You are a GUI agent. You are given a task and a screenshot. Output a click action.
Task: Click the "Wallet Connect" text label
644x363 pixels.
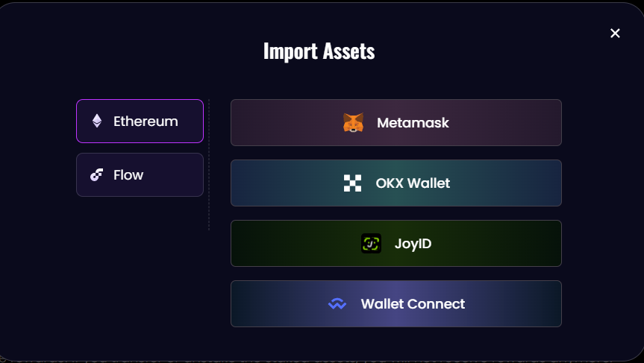point(413,304)
